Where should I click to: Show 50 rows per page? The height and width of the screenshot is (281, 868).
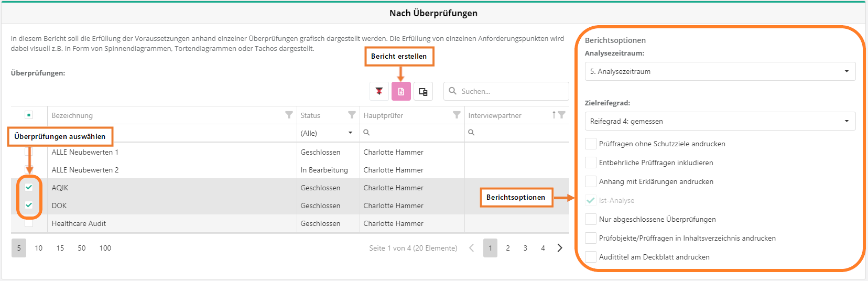pos(82,248)
